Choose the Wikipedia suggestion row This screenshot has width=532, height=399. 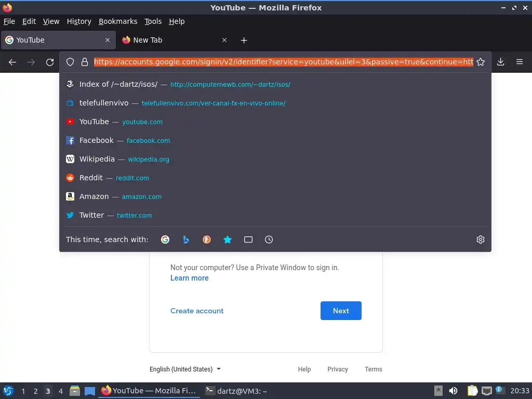[x=275, y=159]
